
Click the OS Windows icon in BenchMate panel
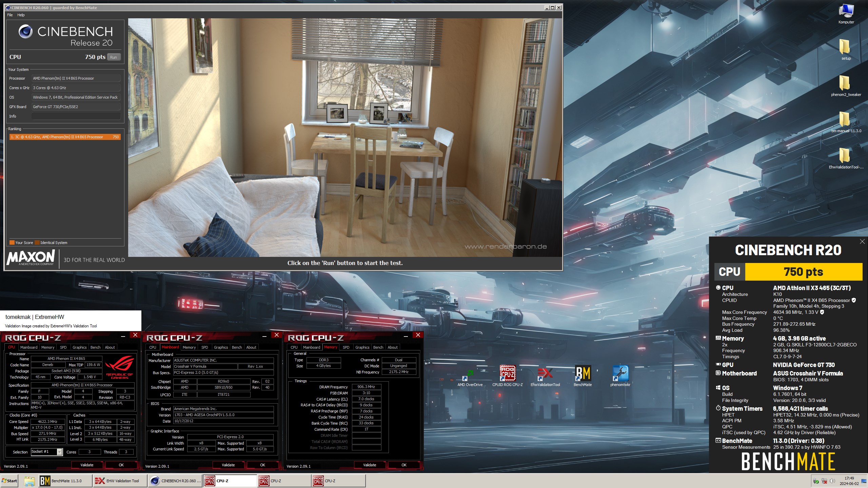click(x=718, y=388)
